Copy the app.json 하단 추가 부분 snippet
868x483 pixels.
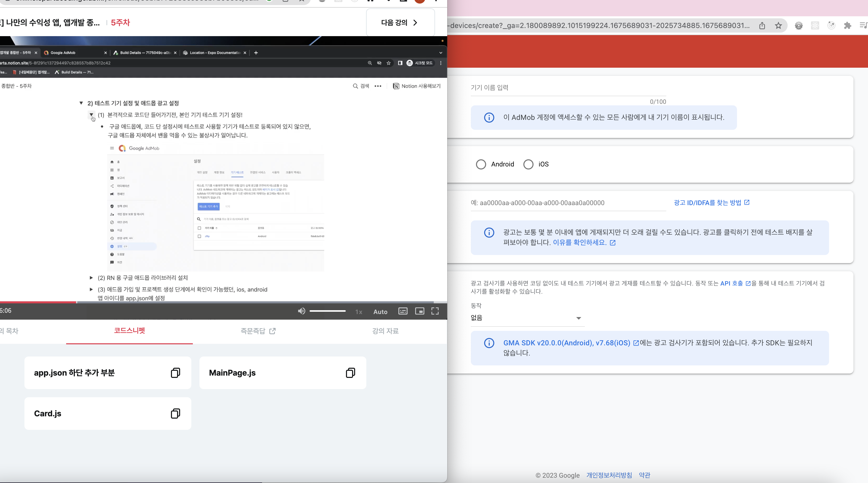click(175, 373)
